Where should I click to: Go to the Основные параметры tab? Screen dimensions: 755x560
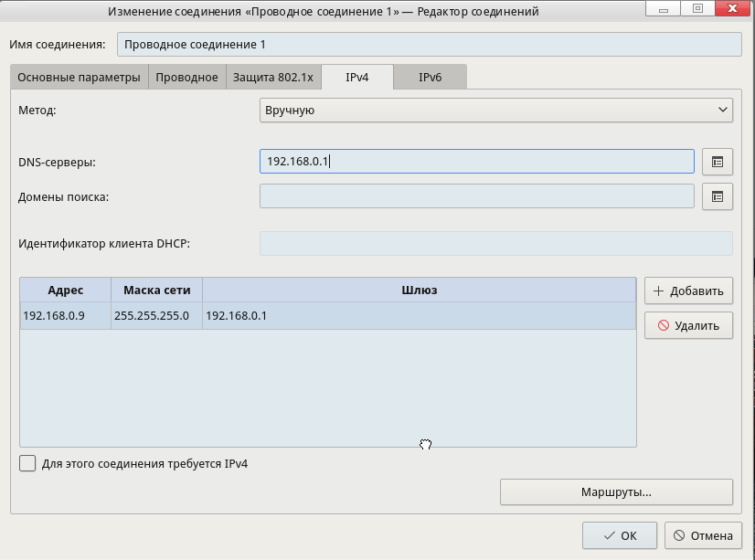tap(79, 78)
